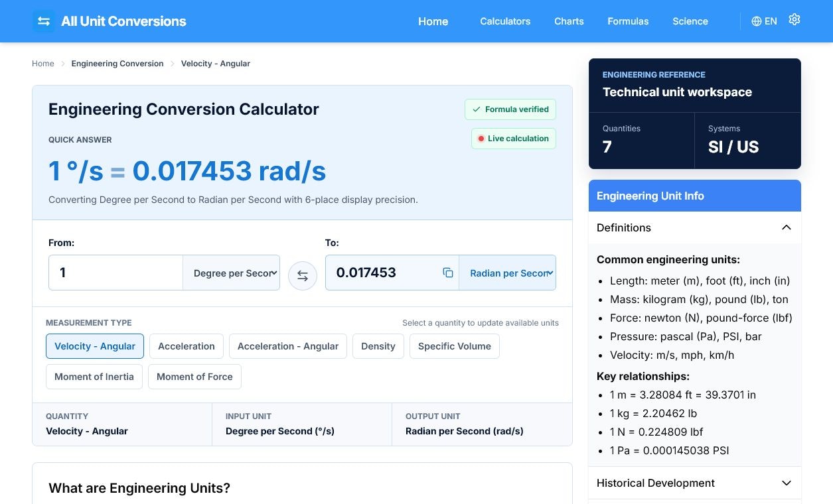Click the 1 N = 0.224809 lbf line
Viewport: 833px width, 504px height.
[x=656, y=432]
